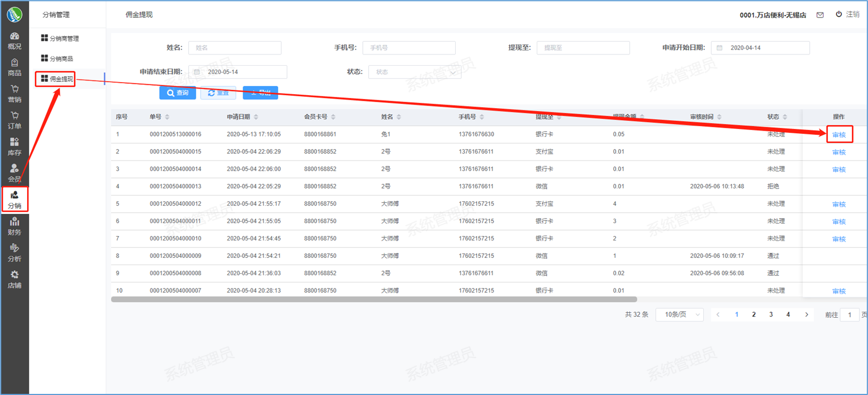Expand the 状态 status dropdown

(x=414, y=72)
